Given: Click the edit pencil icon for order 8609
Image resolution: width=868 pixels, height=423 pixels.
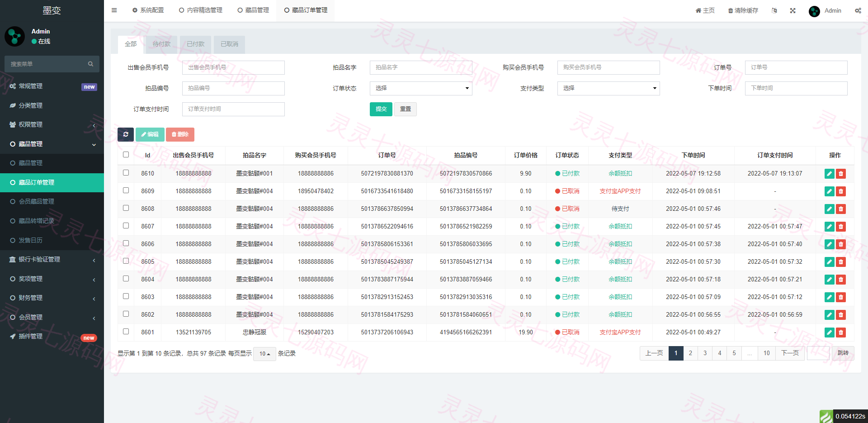Looking at the screenshot, I should coord(829,191).
